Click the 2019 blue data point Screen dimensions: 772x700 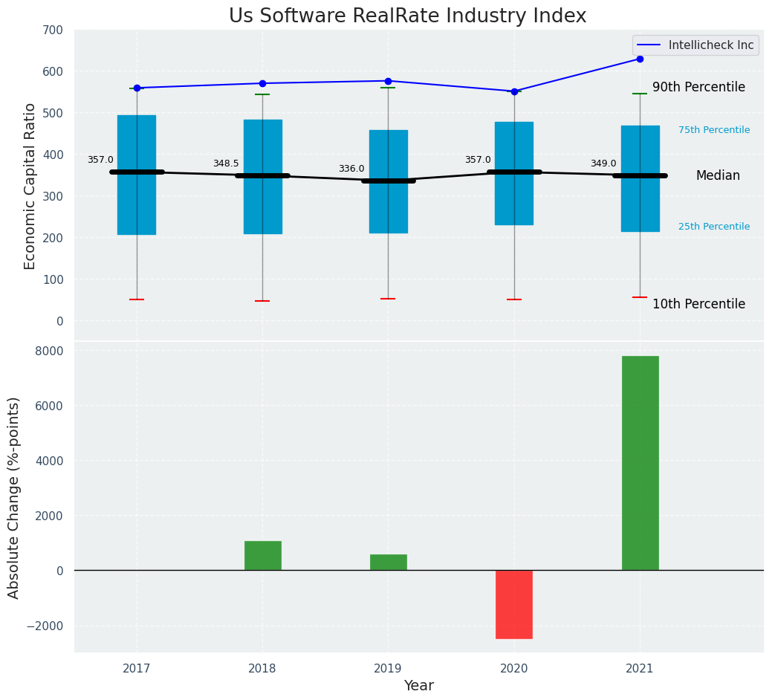[x=388, y=81]
